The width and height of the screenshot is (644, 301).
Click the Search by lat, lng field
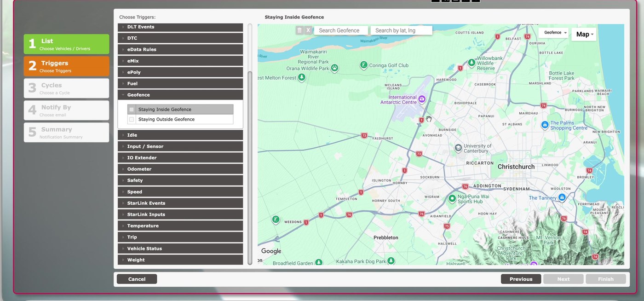click(401, 30)
